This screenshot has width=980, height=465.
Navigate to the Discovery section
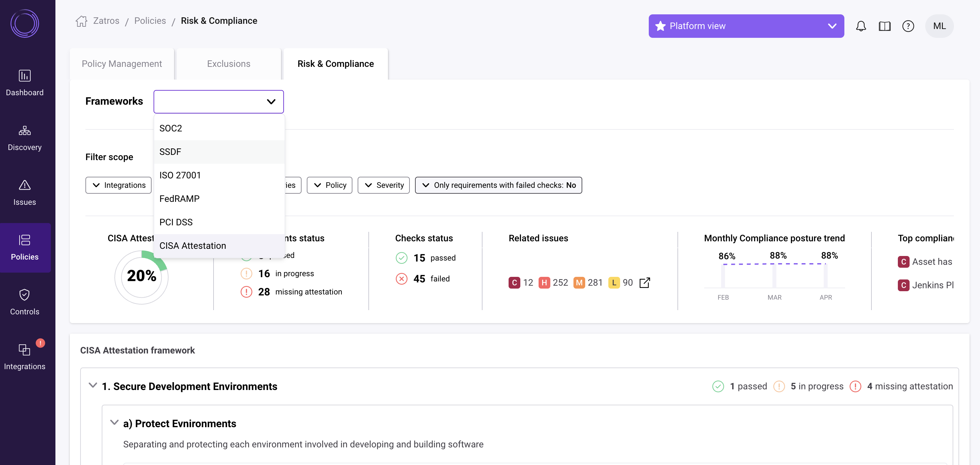pos(24,138)
